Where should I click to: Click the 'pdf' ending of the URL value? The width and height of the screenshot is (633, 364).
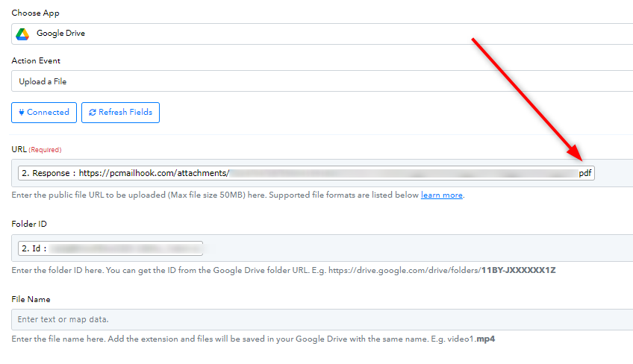point(585,173)
